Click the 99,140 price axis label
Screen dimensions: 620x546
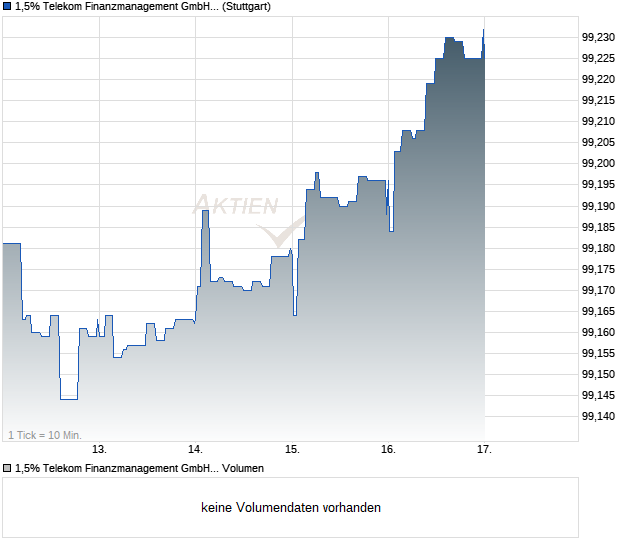pos(598,416)
